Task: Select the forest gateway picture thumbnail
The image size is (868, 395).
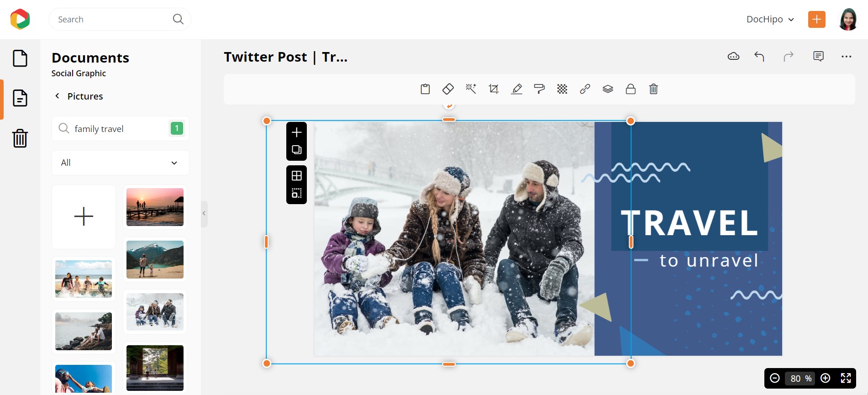Action: click(x=155, y=368)
